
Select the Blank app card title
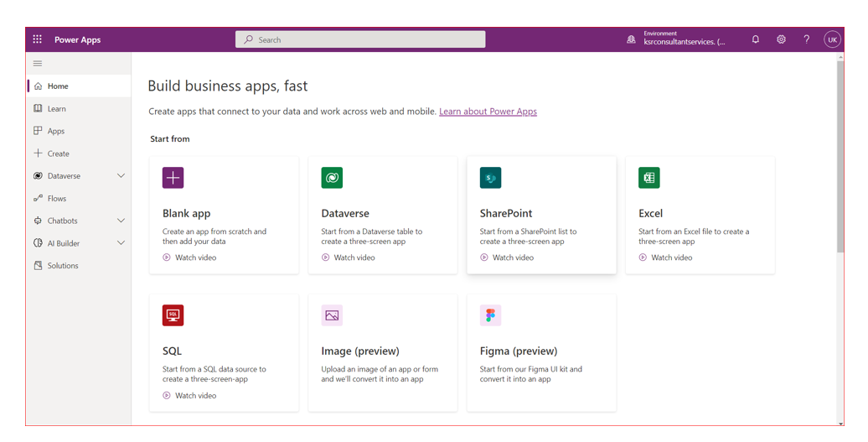point(187,213)
